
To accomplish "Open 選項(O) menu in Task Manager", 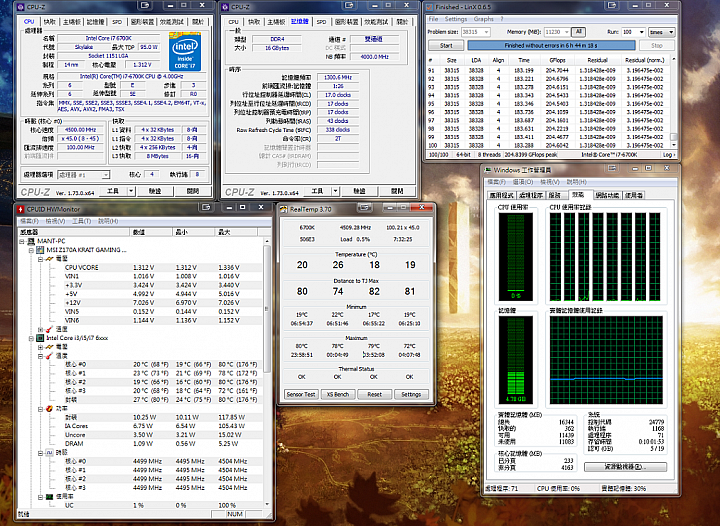I will [523, 182].
